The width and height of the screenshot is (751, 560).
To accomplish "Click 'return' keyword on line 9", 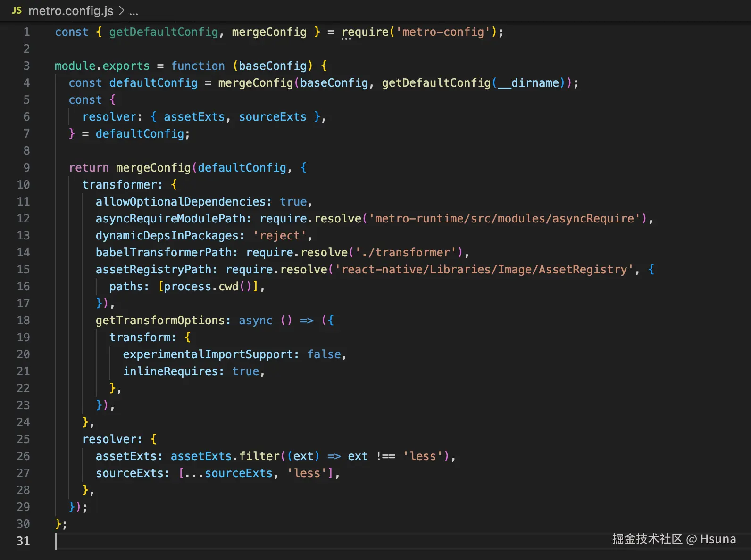I will pos(89,168).
